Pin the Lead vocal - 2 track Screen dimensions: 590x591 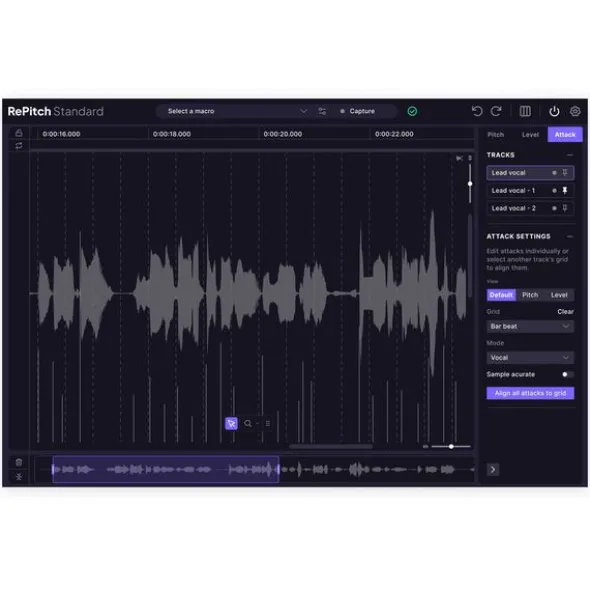click(x=565, y=208)
